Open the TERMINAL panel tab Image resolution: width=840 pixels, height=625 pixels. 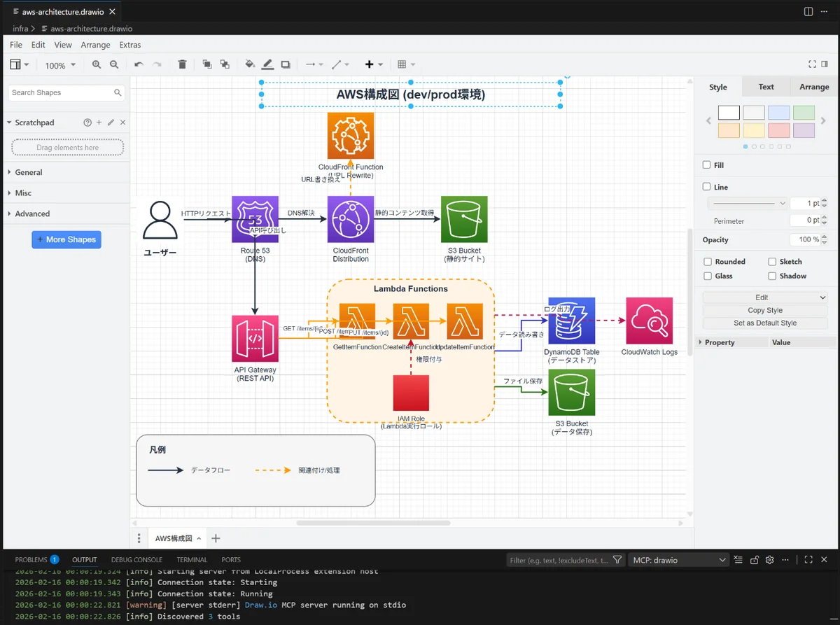(x=191, y=559)
